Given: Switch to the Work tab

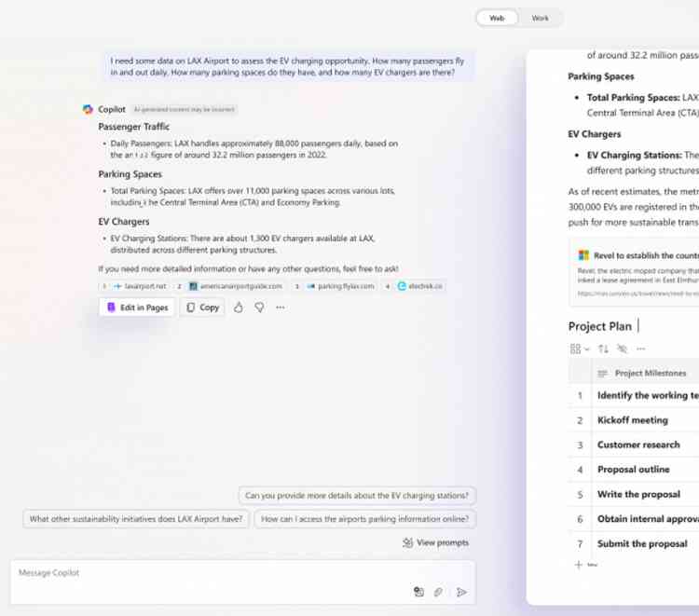Looking at the screenshot, I should pos(540,19).
